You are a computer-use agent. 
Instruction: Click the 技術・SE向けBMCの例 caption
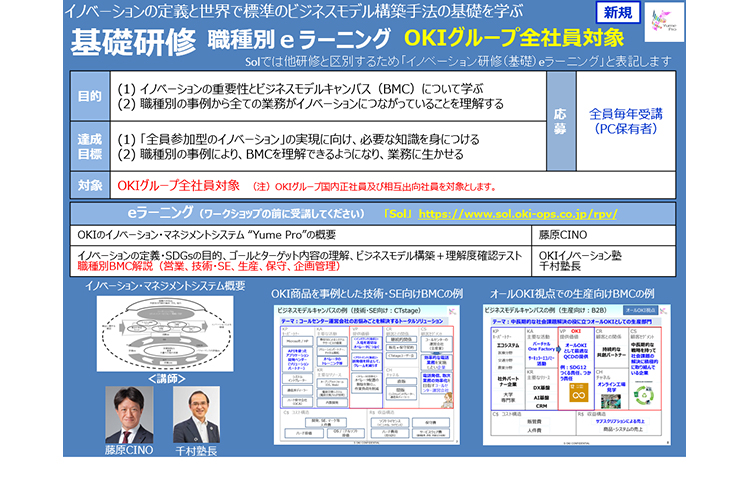pos(367,294)
